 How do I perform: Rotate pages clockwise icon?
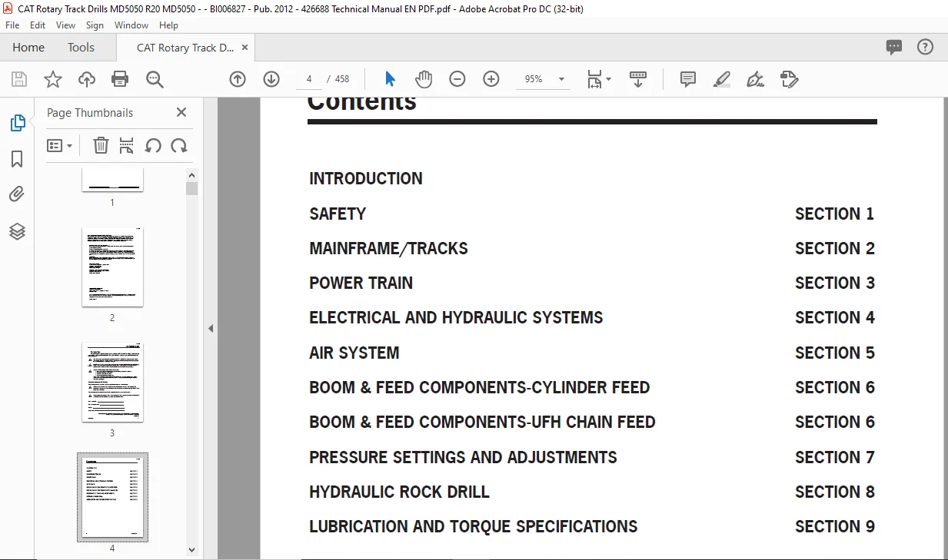coord(179,145)
